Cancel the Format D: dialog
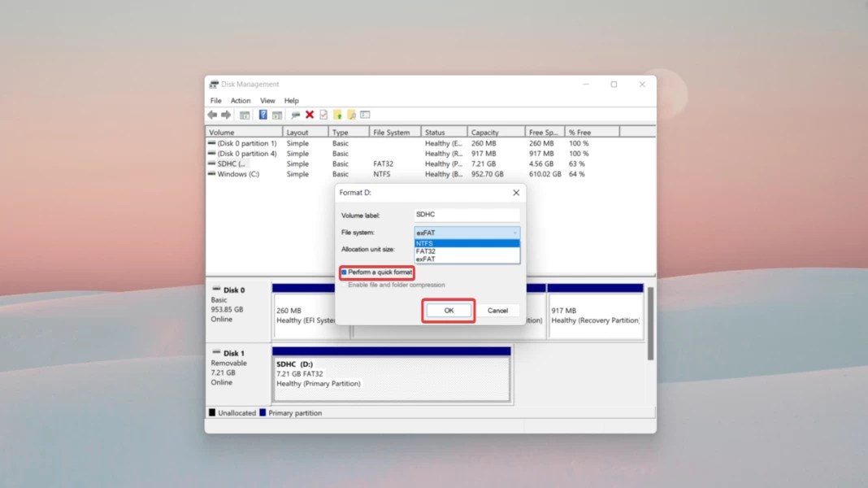 [x=499, y=310]
